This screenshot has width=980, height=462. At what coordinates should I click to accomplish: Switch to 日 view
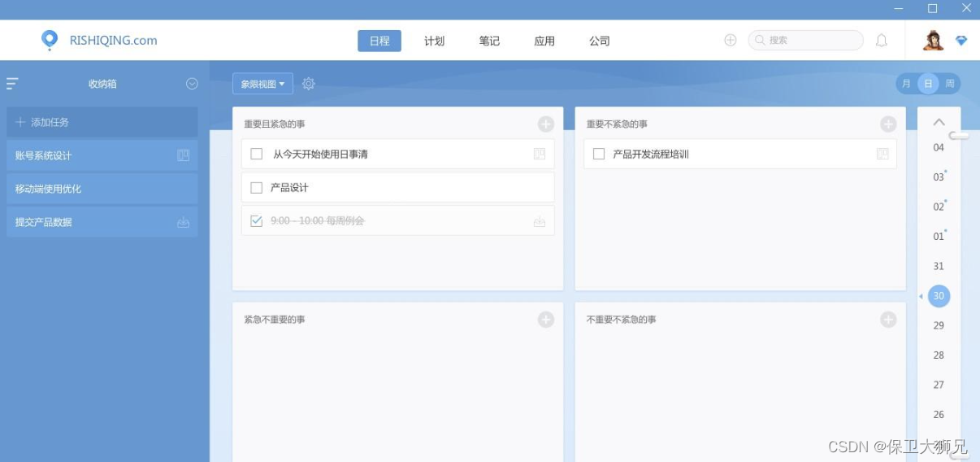pyautogui.click(x=928, y=84)
